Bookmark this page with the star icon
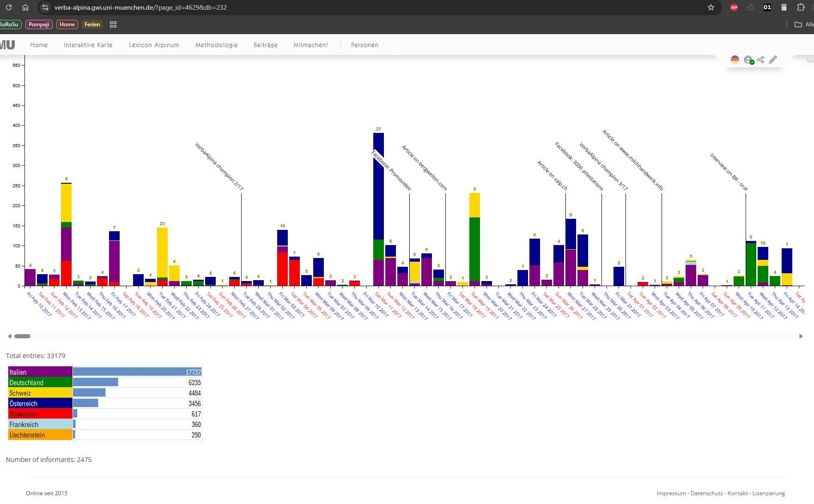 pyautogui.click(x=711, y=7)
